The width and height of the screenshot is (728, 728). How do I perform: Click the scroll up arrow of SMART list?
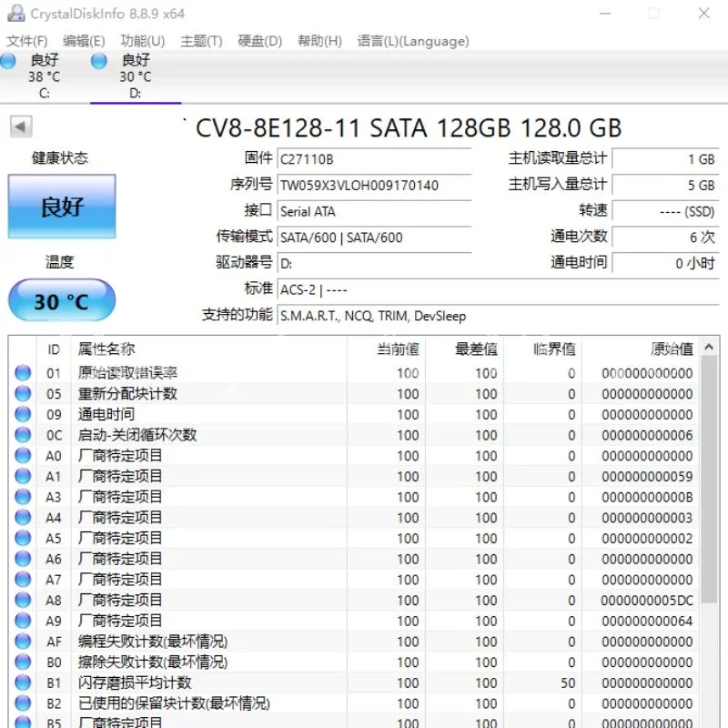pos(709,348)
